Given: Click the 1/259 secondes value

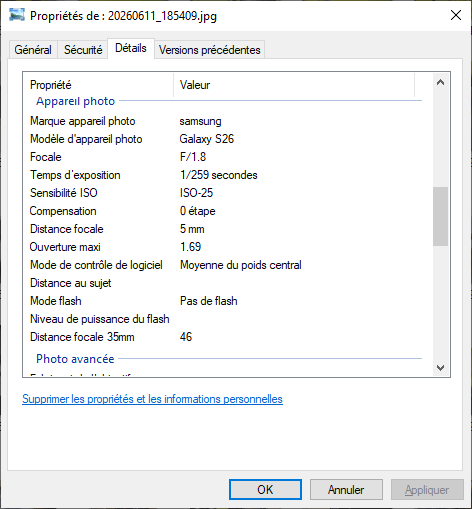Looking at the screenshot, I should 219,175.
